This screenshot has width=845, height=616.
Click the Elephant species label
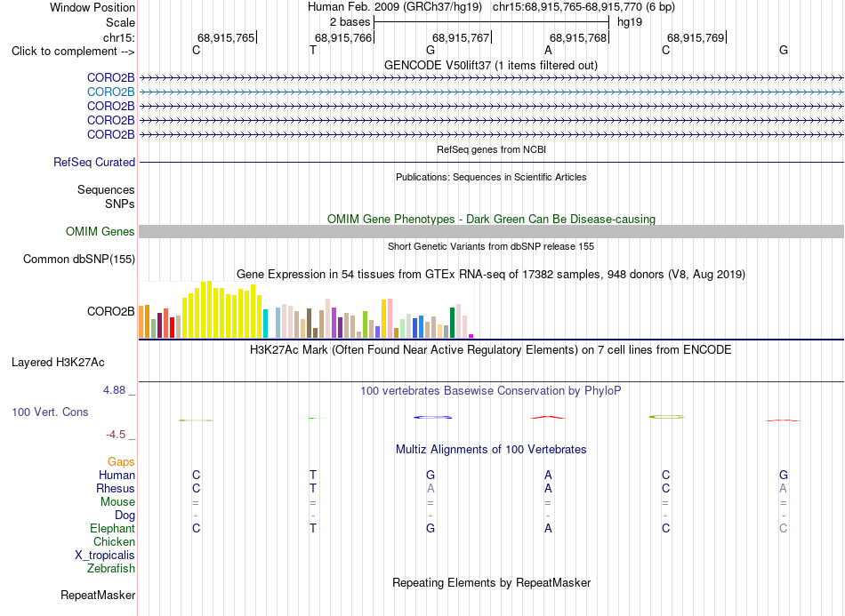[x=112, y=528]
